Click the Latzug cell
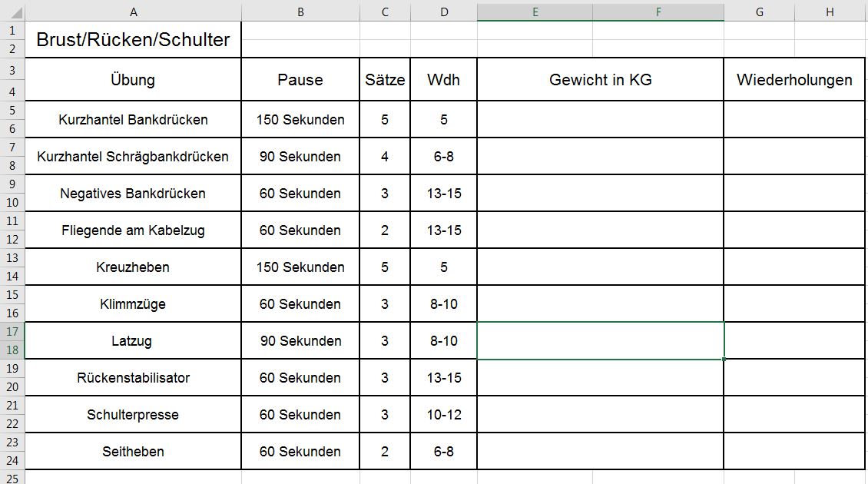This screenshot has width=868, height=484. click(132, 340)
